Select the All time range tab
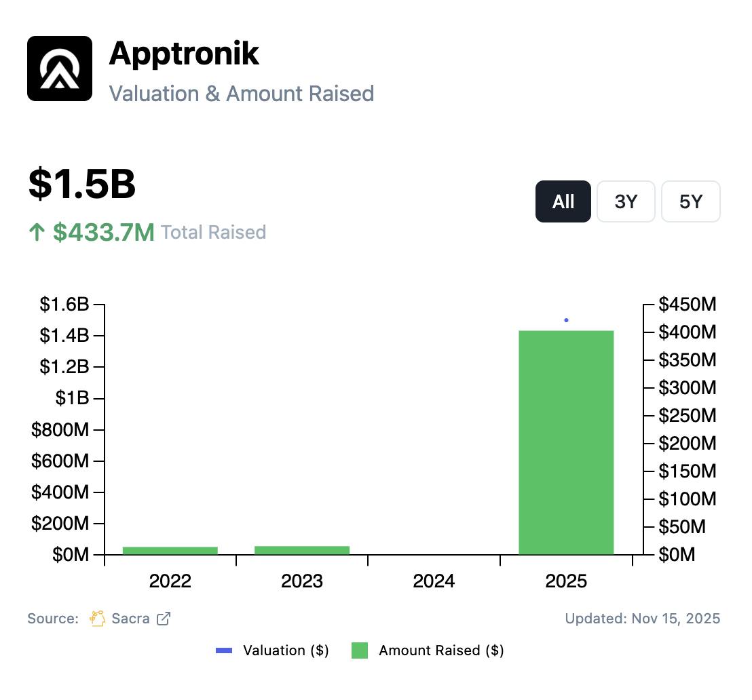Screen dimensions: 752x700 pyautogui.click(x=563, y=201)
